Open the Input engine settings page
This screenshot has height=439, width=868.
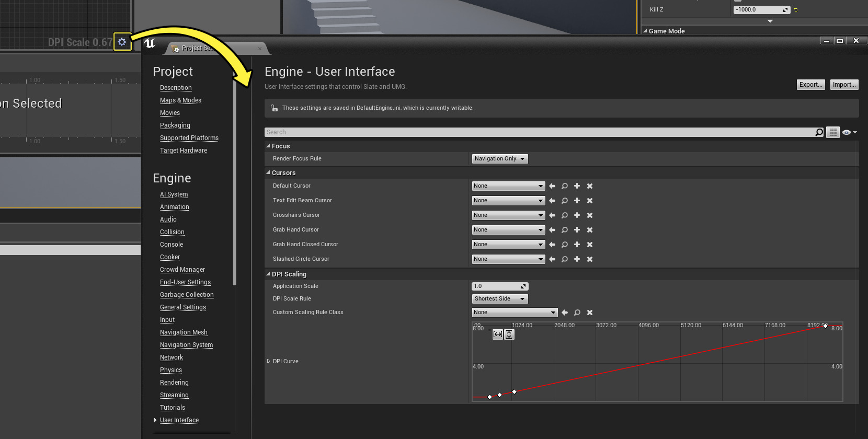coord(167,320)
